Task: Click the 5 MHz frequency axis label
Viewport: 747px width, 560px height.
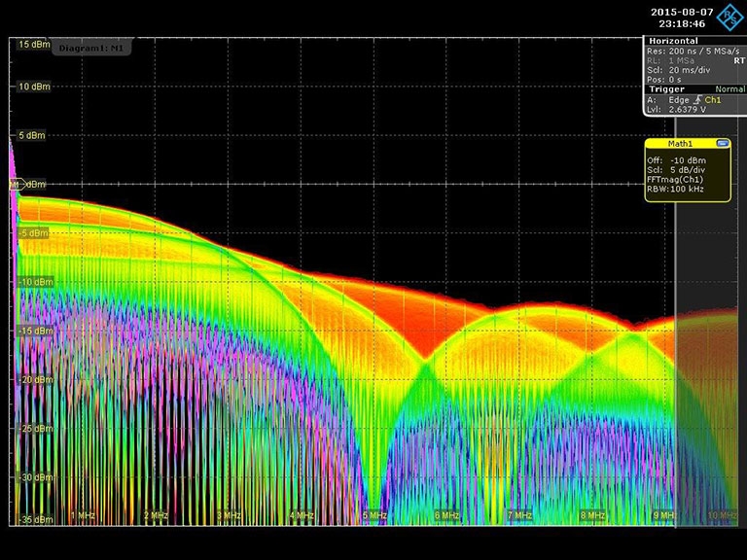Action: (374, 515)
